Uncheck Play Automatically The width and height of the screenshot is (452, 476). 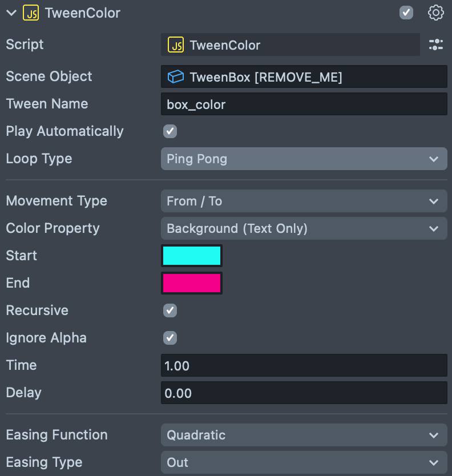click(x=170, y=131)
